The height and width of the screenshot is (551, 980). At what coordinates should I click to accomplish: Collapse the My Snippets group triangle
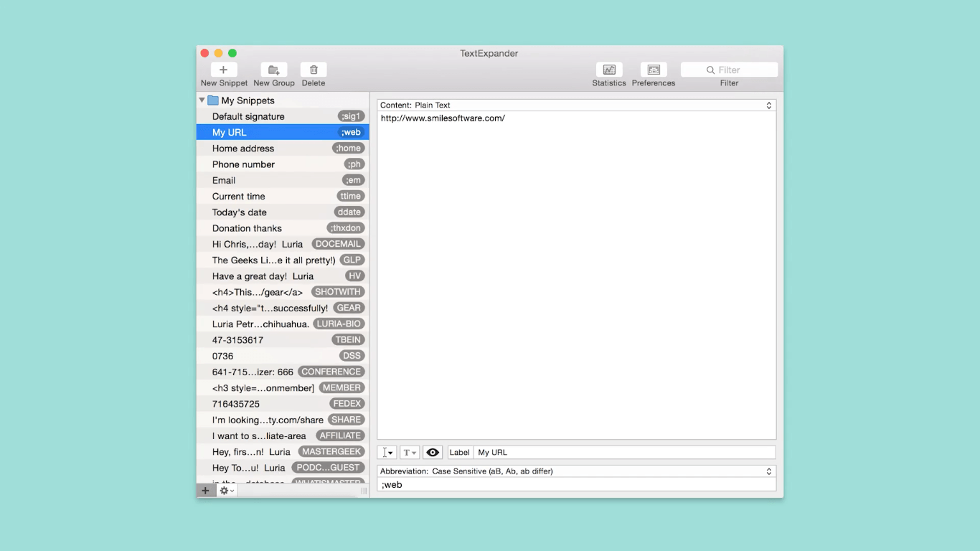202,100
